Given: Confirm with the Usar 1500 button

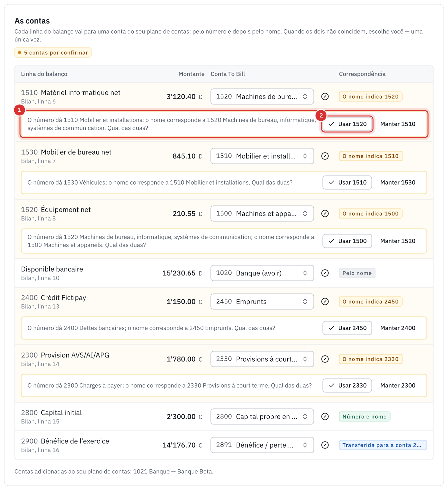Looking at the screenshot, I should tap(347, 241).
